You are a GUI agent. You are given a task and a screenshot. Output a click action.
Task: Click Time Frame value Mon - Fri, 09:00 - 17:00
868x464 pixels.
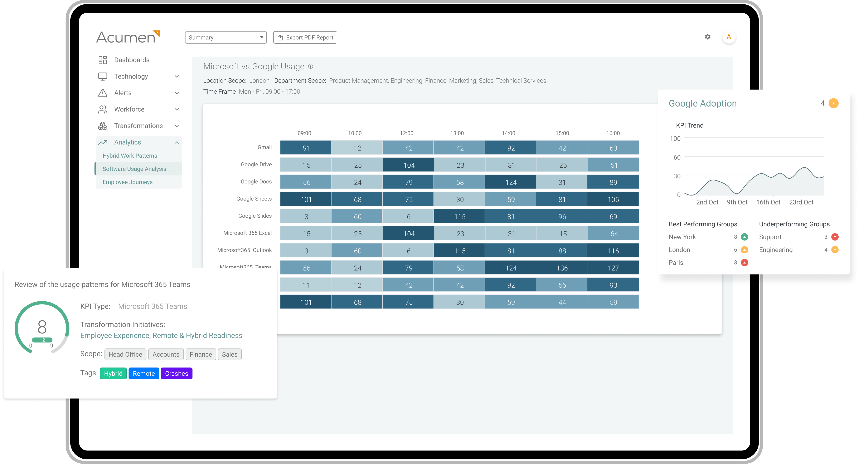pyautogui.click(x=269, y=92)
